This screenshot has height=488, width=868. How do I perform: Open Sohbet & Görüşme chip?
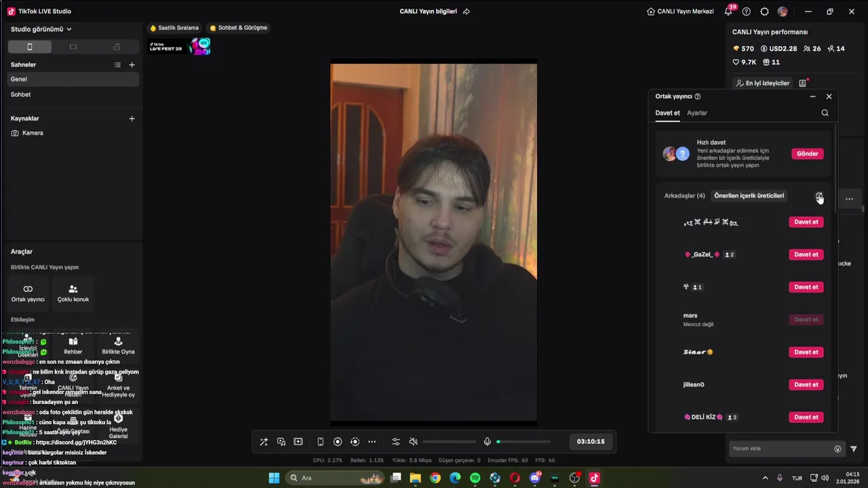click(238, 28)
